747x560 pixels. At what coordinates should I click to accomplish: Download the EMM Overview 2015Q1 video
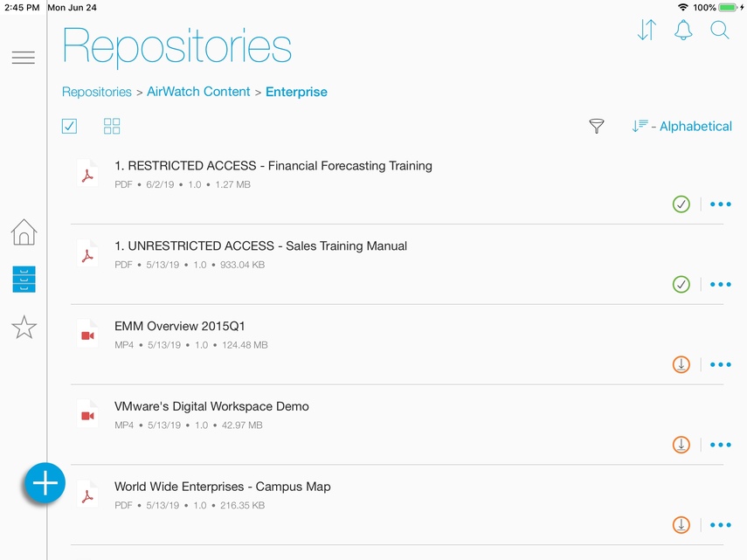click(681, 364)
